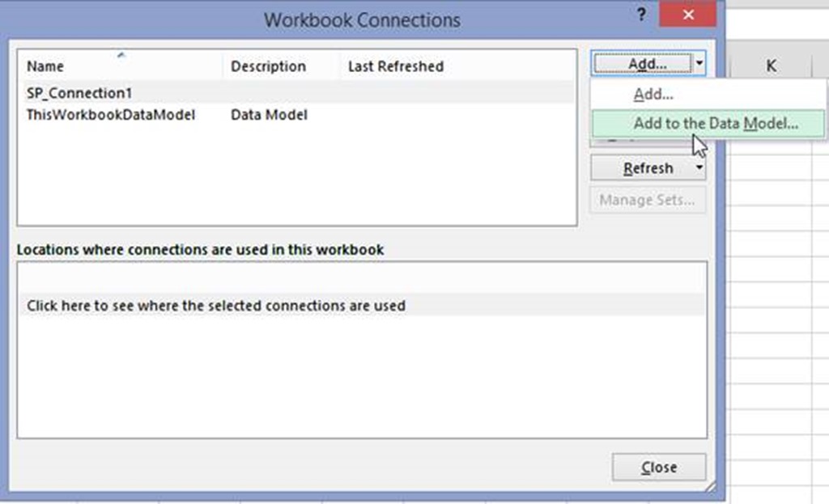Image resolution: width=829 pixels, height=504 pixels.
Task: Sort by the Name column header
Action: coord(121,66)
